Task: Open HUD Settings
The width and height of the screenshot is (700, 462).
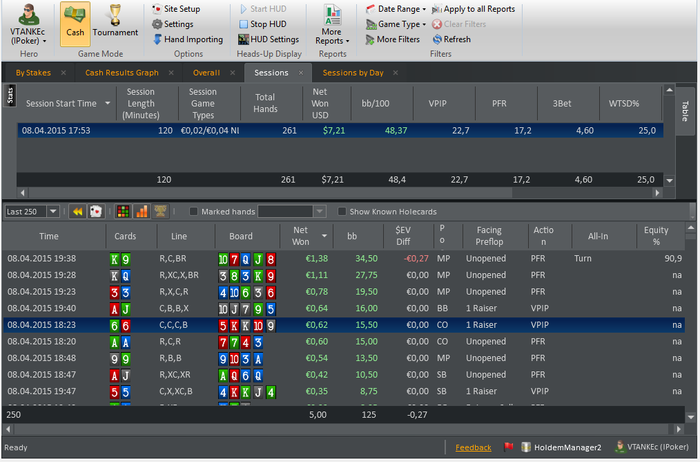Action: click(x=268, y=39)
